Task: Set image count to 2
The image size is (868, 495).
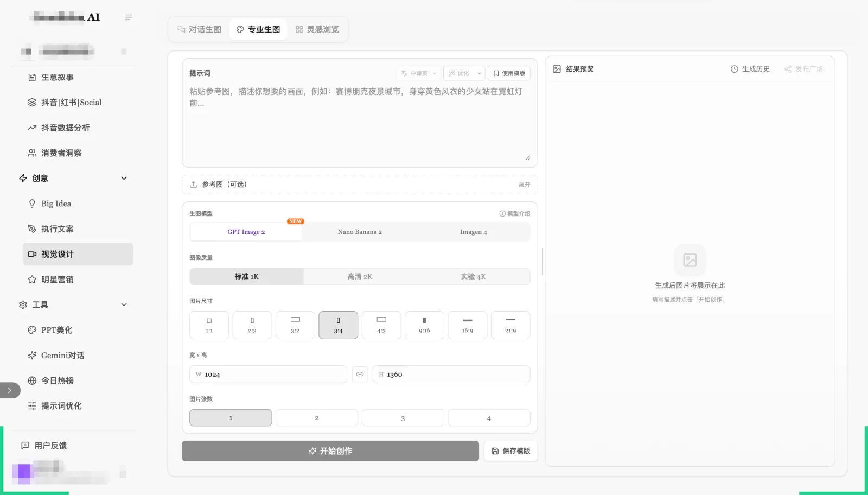Action: 317,418
